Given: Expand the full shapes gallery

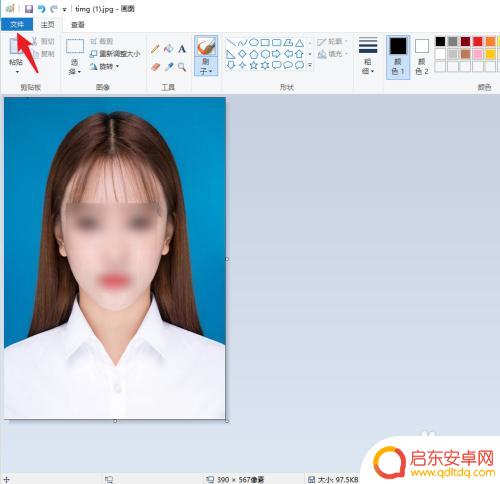Looking at the screenshot, I should tap(310, 65).
